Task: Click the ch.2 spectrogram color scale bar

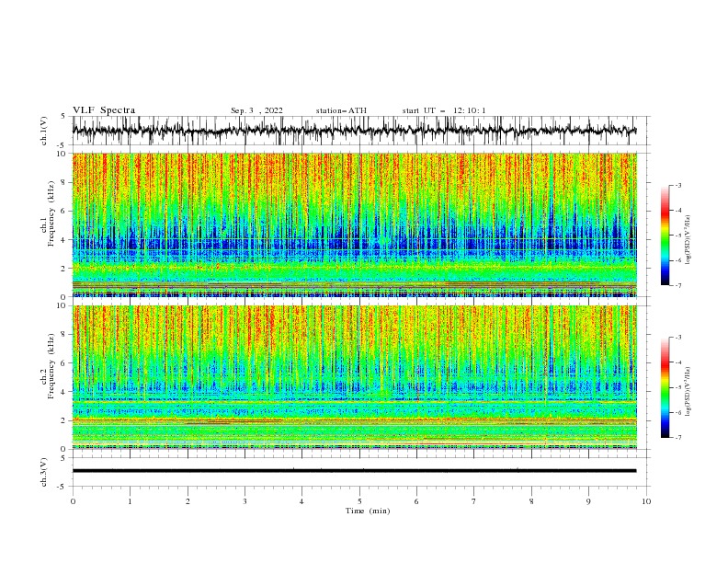Action: click(x=665, y=387)
